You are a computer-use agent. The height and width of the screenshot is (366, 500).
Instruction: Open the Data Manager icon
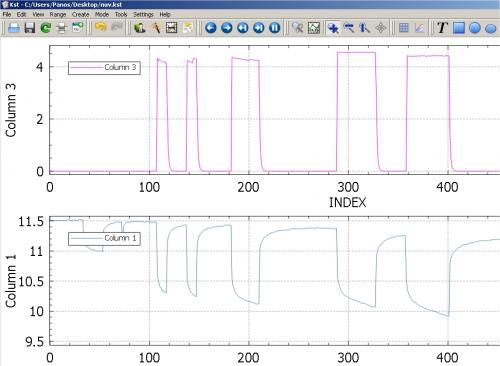139,28
